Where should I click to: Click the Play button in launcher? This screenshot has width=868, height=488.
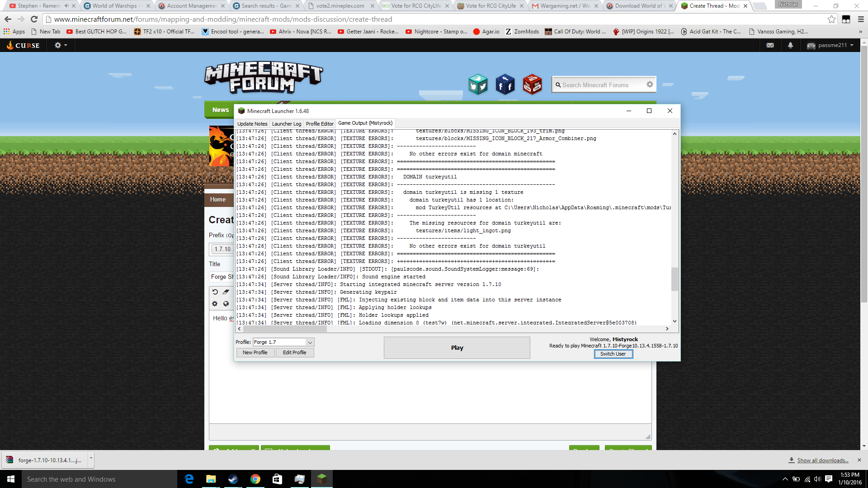pyautogui.click(x=457, y=347)
